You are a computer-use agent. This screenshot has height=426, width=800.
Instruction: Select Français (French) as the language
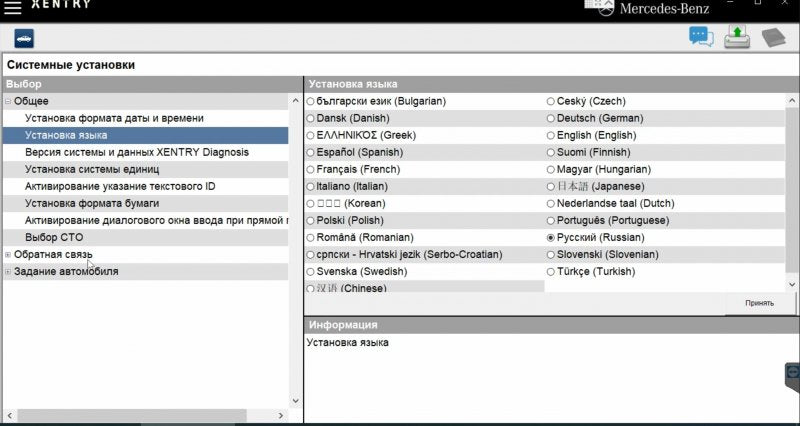coord(311,170)
